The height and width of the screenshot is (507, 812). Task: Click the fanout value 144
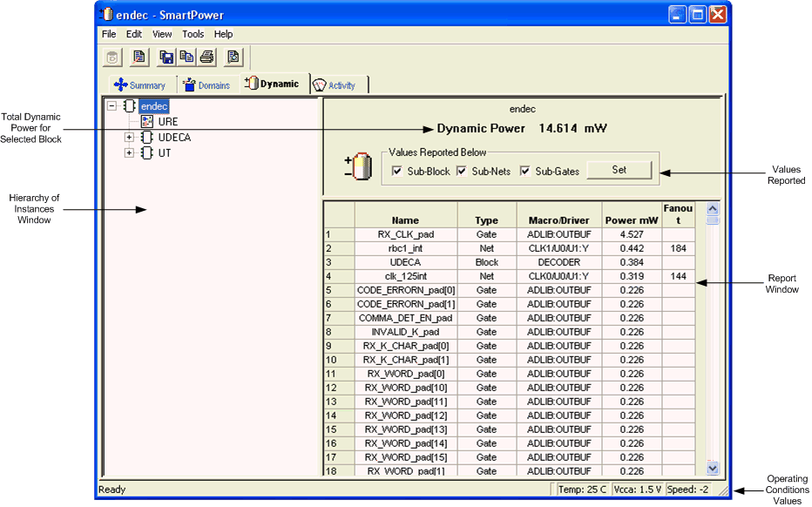(x=678, y=276)
